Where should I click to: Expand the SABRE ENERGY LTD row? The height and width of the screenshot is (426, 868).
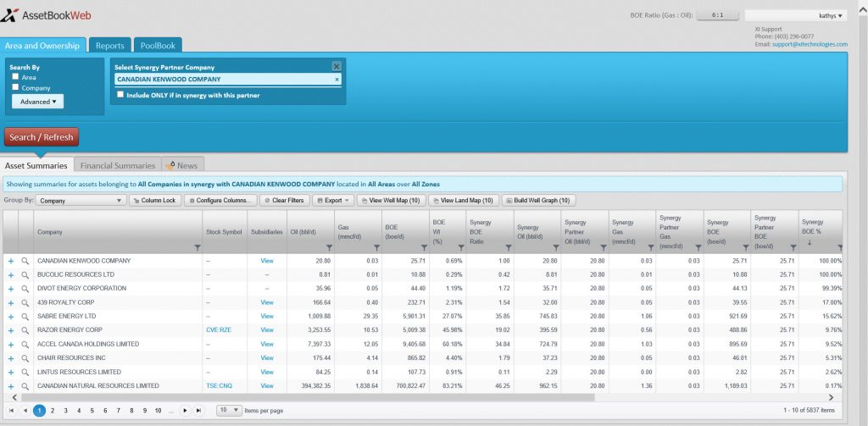tap(10, 317)
